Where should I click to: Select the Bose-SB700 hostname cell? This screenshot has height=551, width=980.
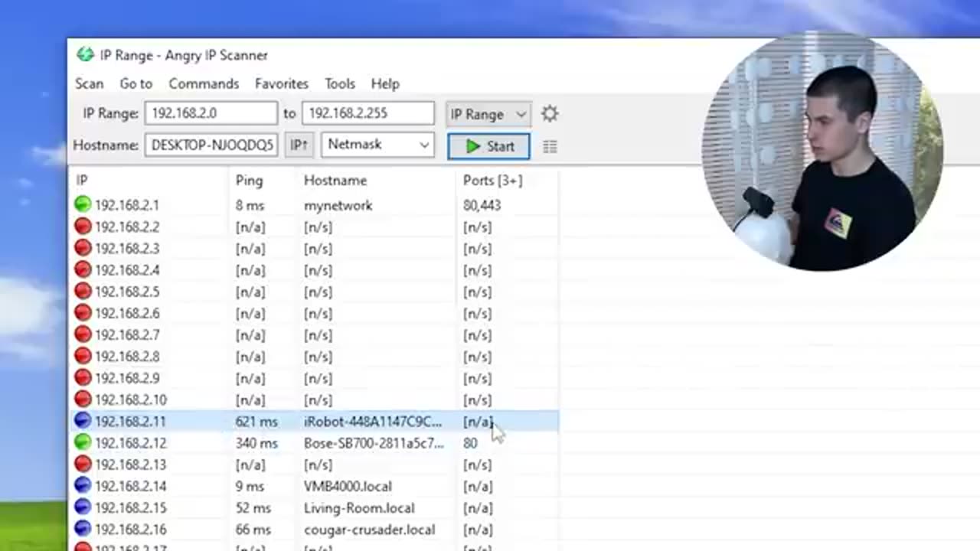(x=374, y=442)
